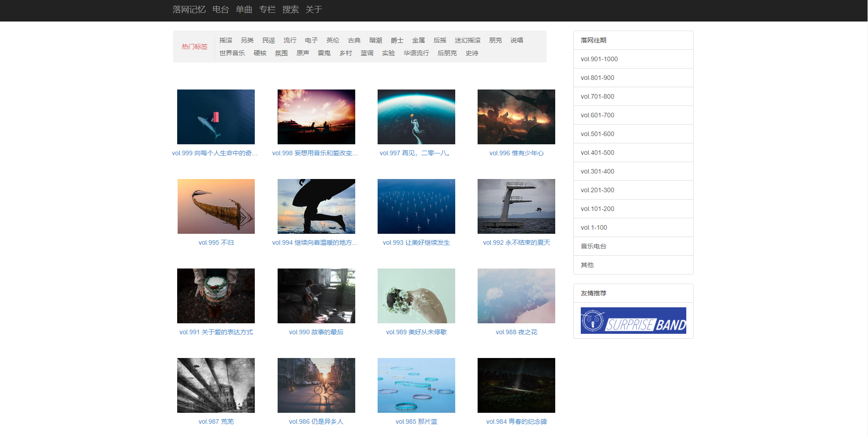Open the 关于 page
The width and height of the screenshot is (868, 437).
click(314, 10)
